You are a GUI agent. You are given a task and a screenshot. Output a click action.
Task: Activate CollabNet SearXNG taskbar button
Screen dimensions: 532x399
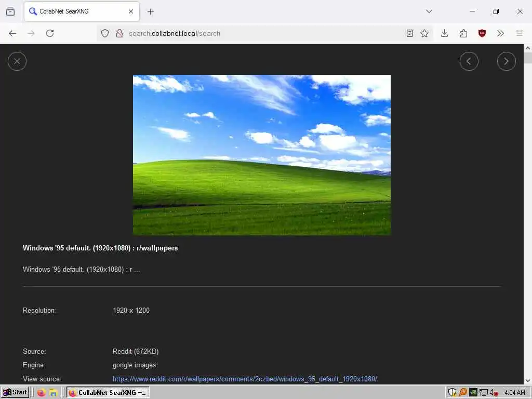click(108, 393)
